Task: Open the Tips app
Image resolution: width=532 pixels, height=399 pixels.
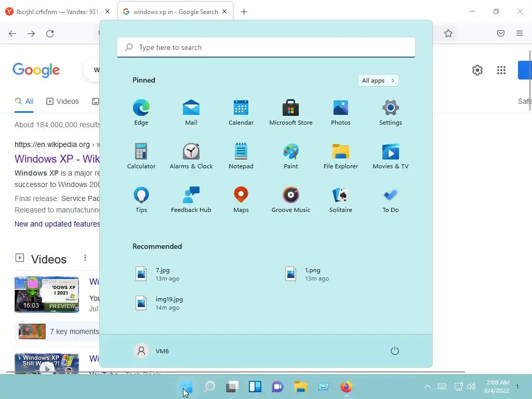Action: click(x=141, y=200)
